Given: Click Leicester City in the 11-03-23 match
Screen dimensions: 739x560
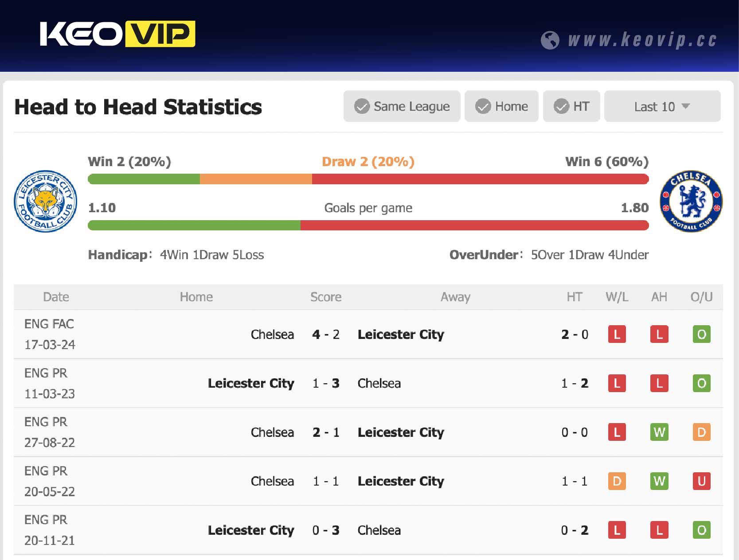Looking at the screenshot, I should point(251,383).
